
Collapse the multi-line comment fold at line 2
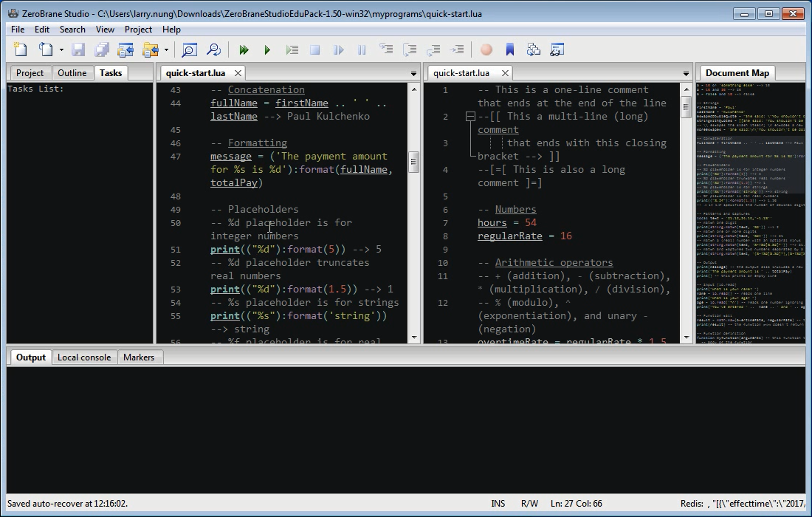(470, 117)
